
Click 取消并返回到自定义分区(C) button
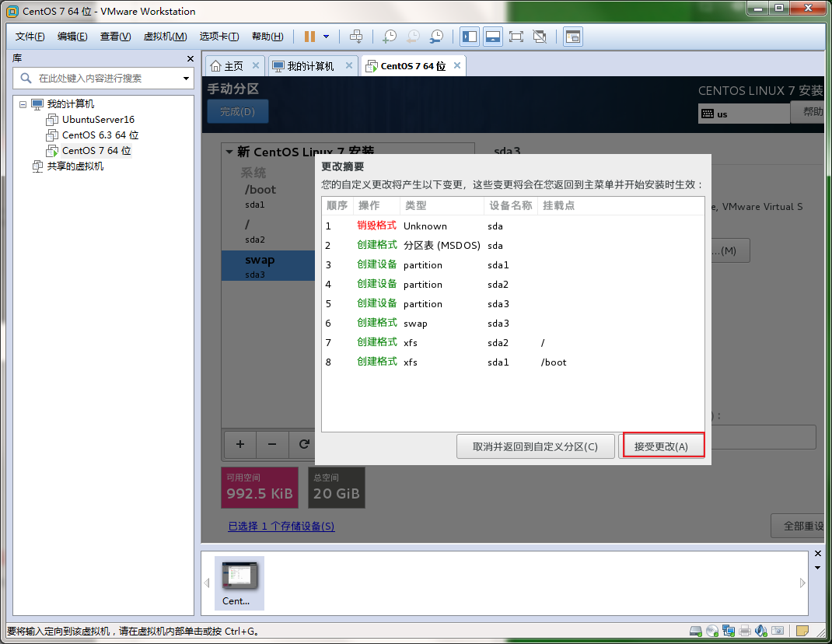tap(536, 446)
